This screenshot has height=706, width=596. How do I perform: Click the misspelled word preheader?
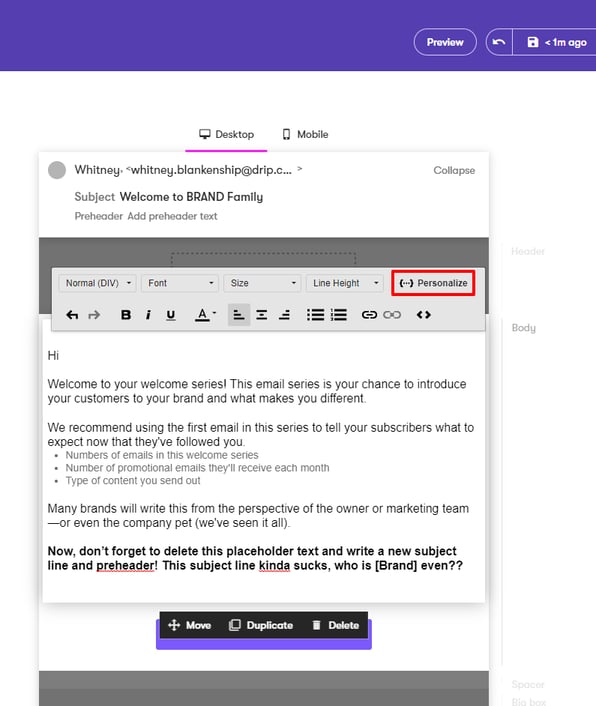point(126,566)
